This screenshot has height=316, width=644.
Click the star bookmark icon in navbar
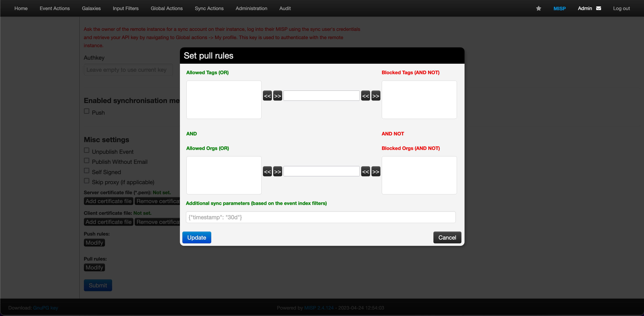point(539,8)
